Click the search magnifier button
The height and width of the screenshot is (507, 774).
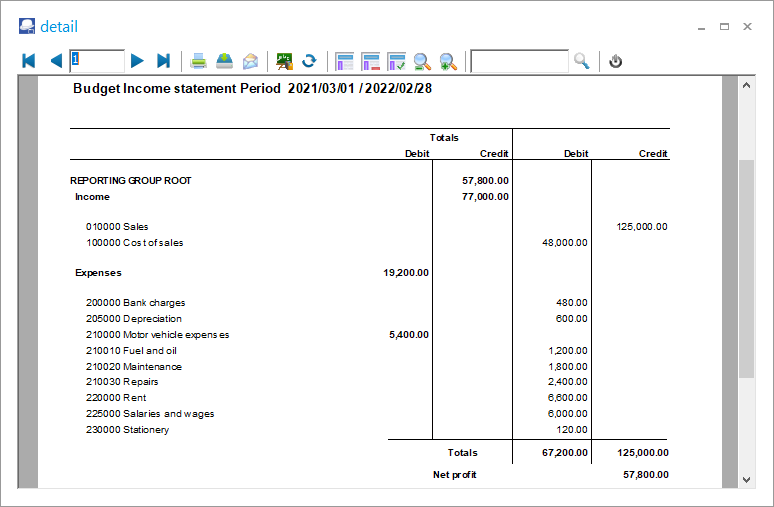(582, 61)
